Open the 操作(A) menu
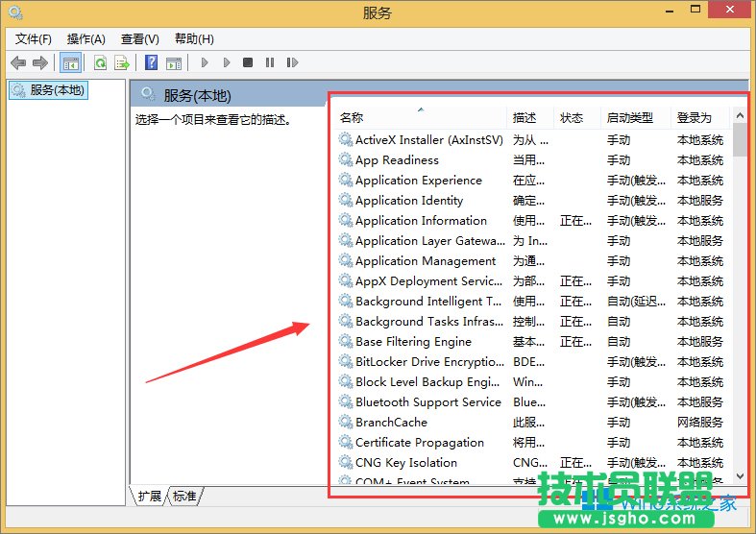Viewport: 756px width, 534px height. coord(86,39)
